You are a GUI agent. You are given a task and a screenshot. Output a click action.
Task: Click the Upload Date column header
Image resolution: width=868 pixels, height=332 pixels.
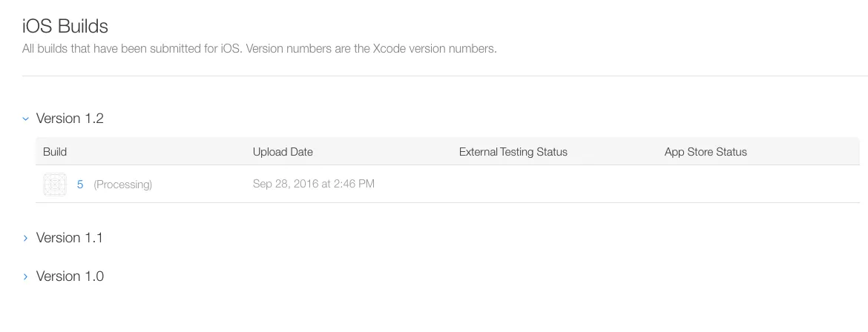[283, 152]
